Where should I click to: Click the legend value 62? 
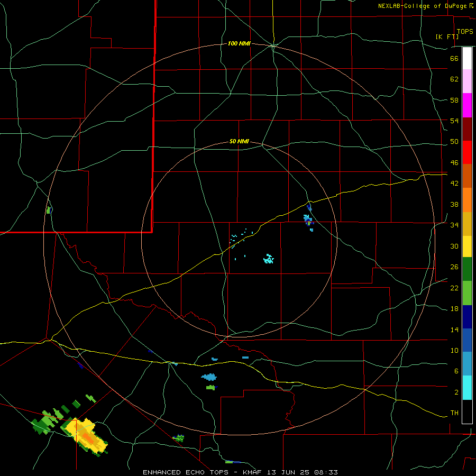coord(454,79)
